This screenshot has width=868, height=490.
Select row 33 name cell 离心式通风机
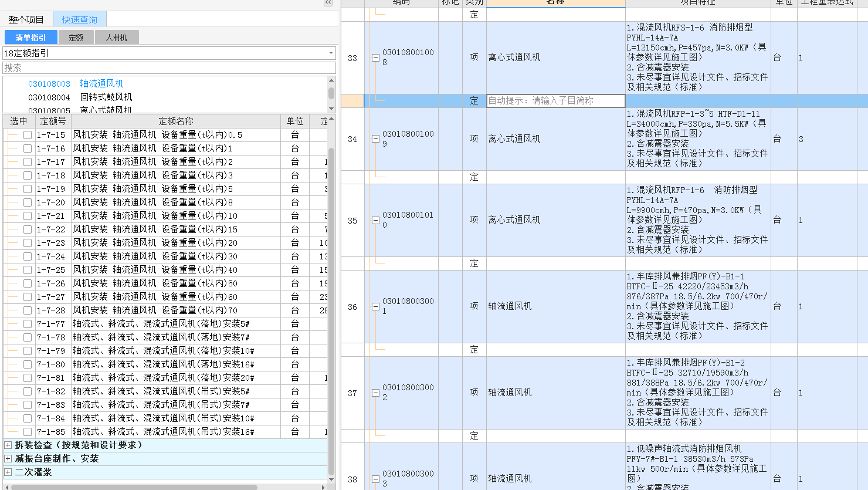(556, 58)
